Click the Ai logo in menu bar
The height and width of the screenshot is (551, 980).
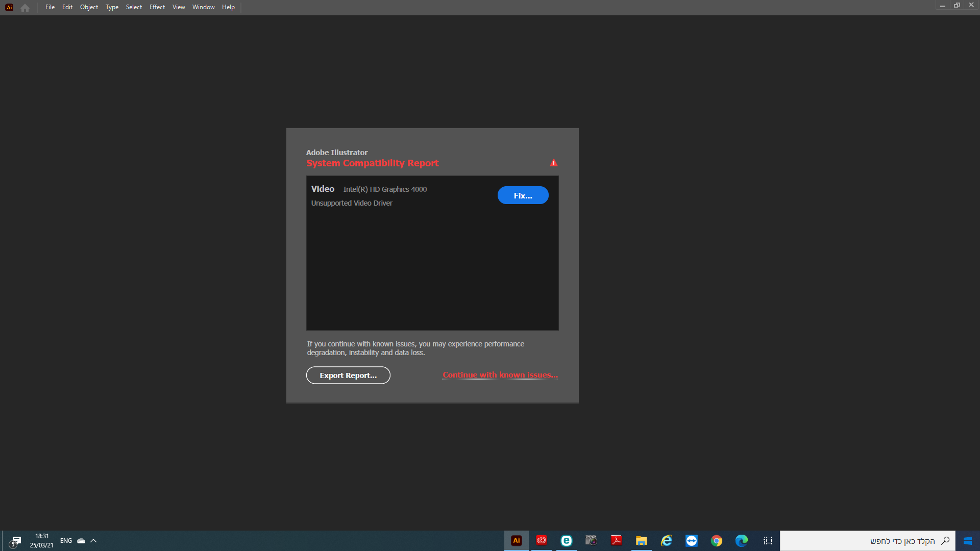tap(9, 7)
